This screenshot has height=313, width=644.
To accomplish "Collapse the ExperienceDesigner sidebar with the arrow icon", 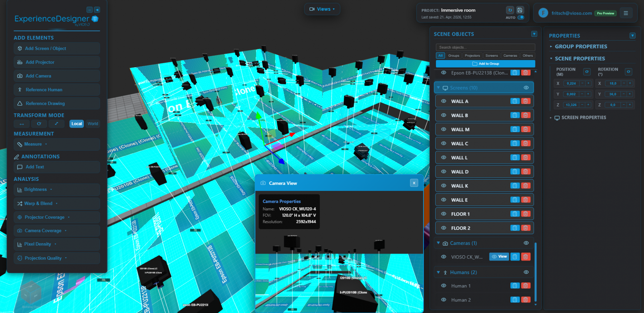I will pos(97,9).
